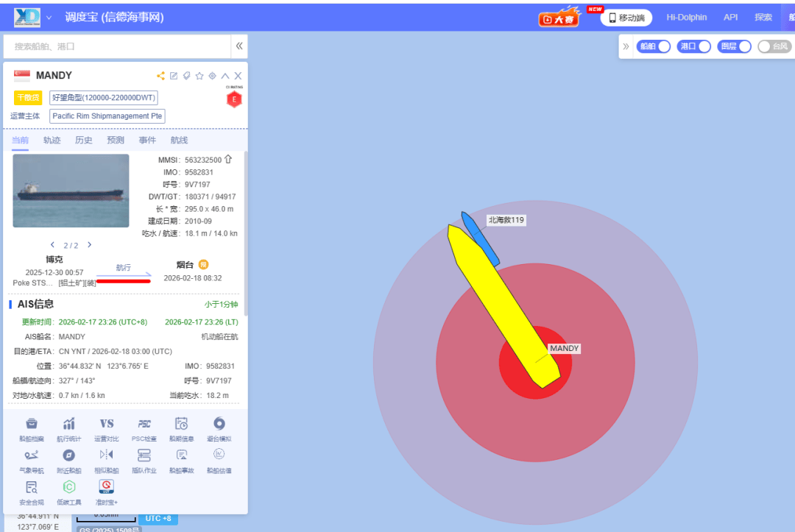Switch to the 历史 history tab
The height and width of the screenshot is (532, 795).
pyautogui.click(x=84, y=141)
